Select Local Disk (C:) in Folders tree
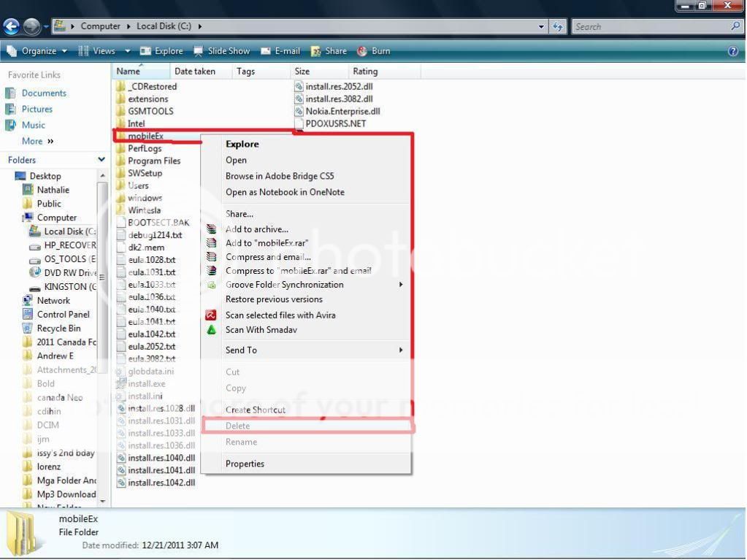The image size is (747, 560). [63, 231]
